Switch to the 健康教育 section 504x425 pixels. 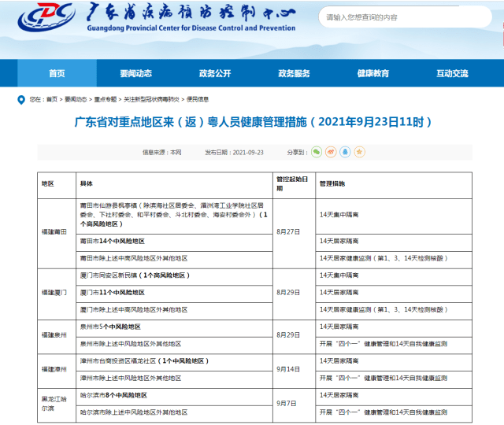[372, 73]
